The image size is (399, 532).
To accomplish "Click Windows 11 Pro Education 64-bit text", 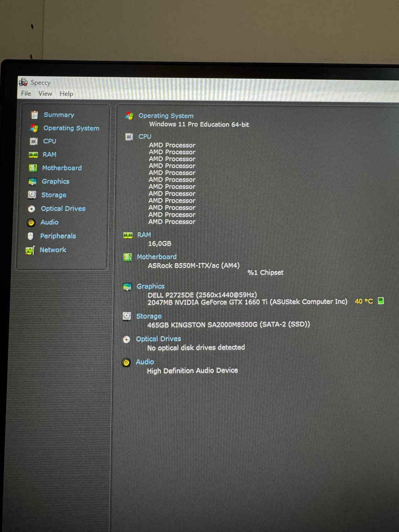I will [199, 124].
